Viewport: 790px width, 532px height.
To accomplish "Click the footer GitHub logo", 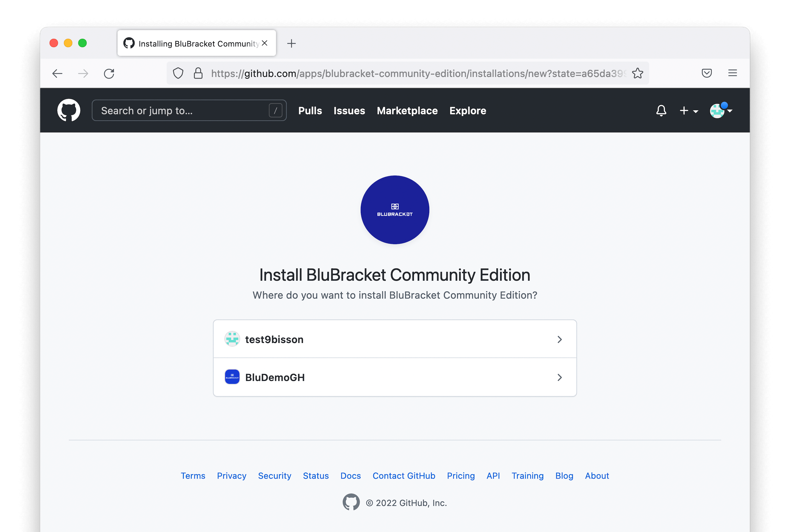I will pos(351,502).
